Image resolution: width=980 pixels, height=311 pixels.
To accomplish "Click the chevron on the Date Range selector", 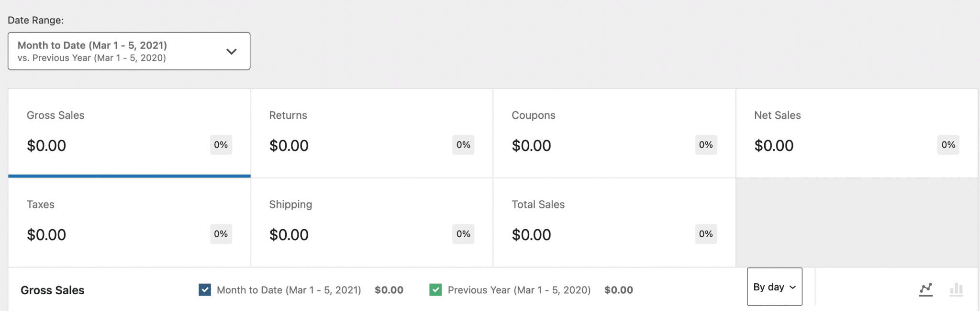I will [232, 51].
